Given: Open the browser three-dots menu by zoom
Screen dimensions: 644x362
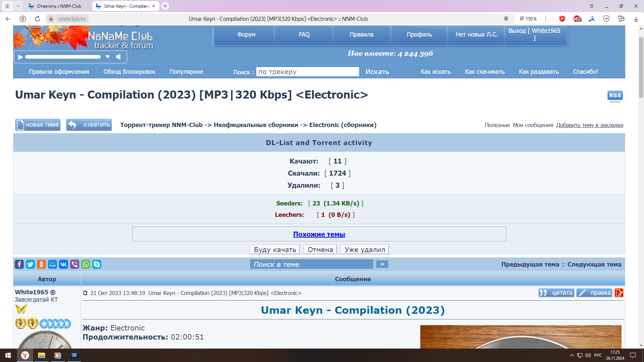Looking at the screenshot, I should [546, 19].
